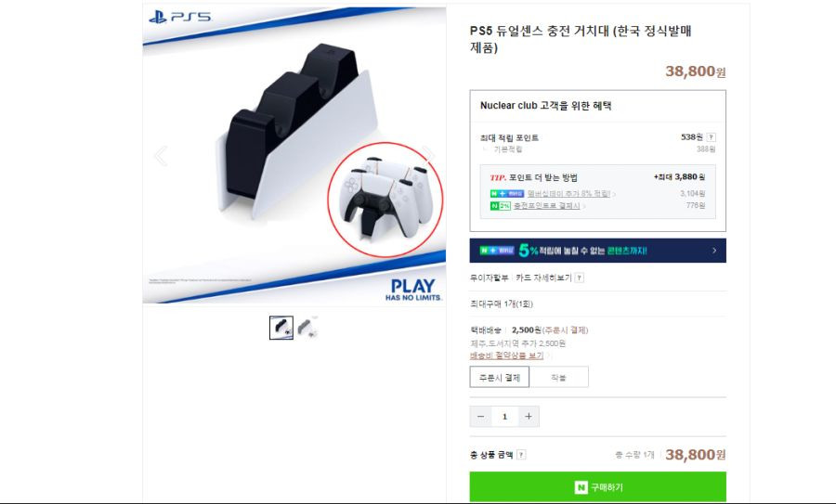The image size is (836, 504).
Task: Increase quantity with the plus button
Action: coord(529,416)
